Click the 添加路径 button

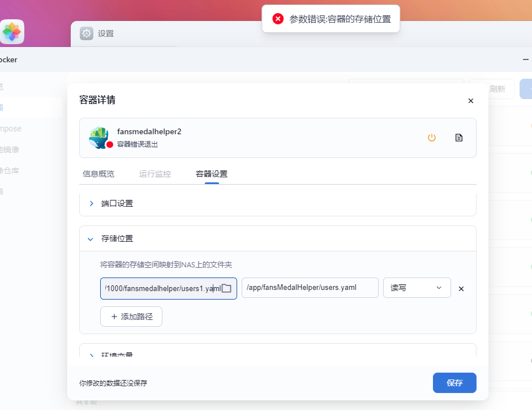click(131, 317)
